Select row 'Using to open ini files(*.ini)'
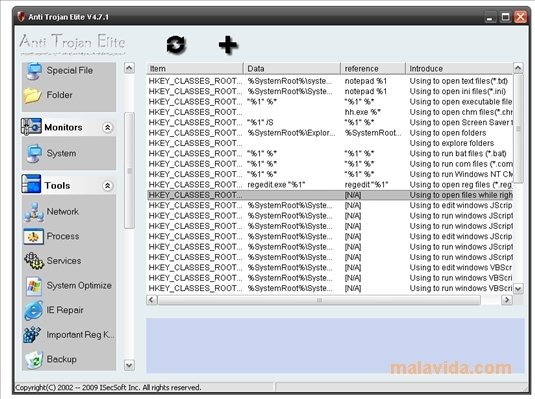Viewport: 535px width, 399px height. coord(330,91)
